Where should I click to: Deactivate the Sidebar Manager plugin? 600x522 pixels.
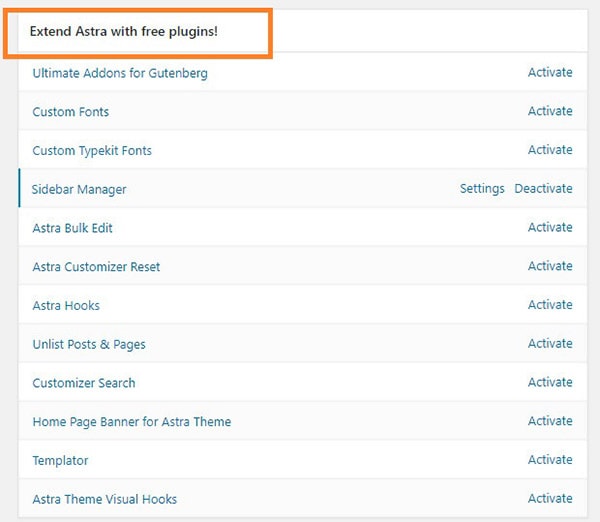pyautogui.click(x=543, y=189)
